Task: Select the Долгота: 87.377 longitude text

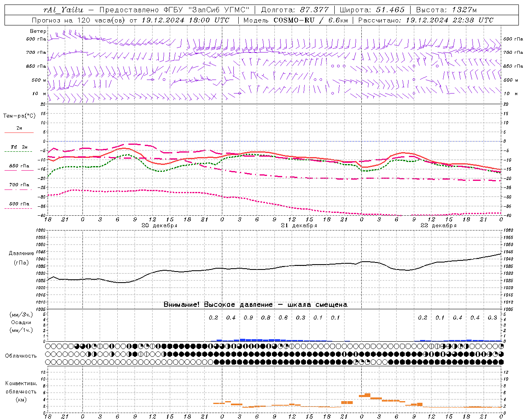Action: pos(294,10)
